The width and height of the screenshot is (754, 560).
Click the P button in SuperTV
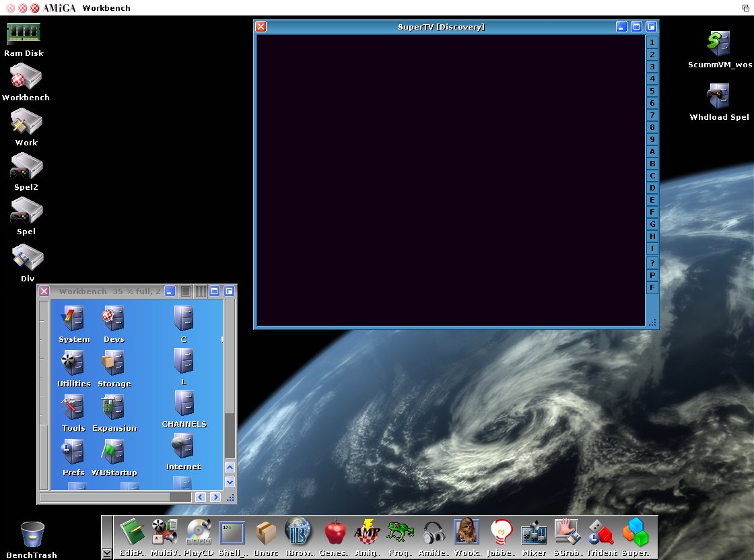[652, 275]
